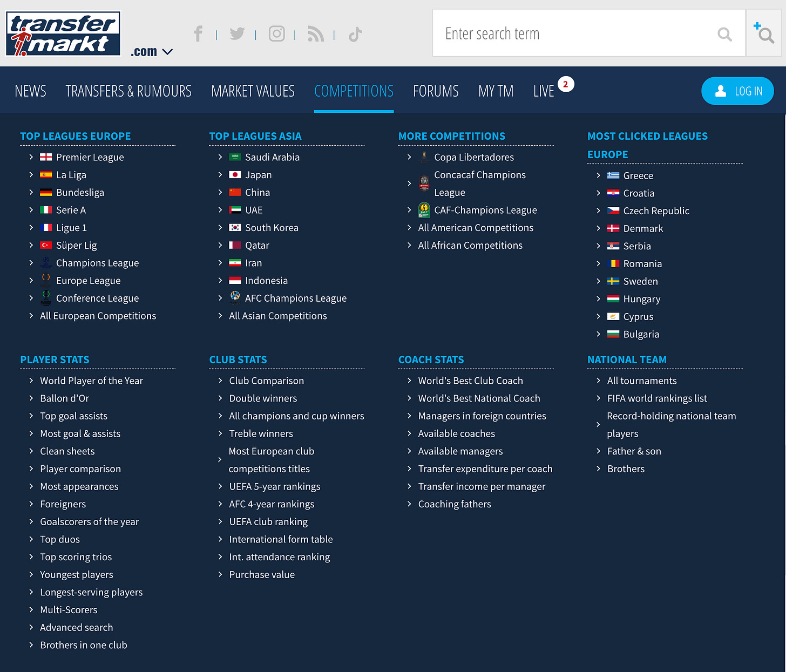786x672 pixels.
Task: Open the My TM menu
Action: pos(496,91)
